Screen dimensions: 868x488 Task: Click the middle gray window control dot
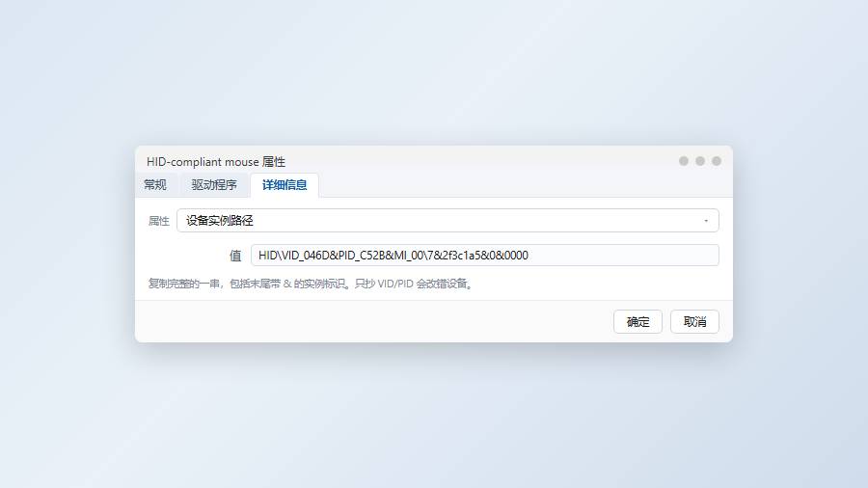point(700,161)
